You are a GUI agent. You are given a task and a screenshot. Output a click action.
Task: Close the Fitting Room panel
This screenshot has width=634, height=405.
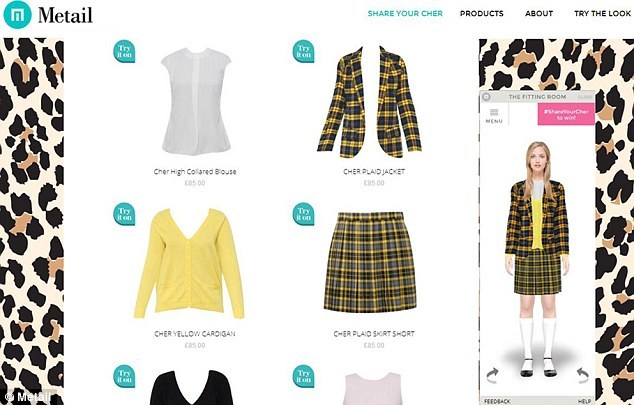tap(585, 97)
